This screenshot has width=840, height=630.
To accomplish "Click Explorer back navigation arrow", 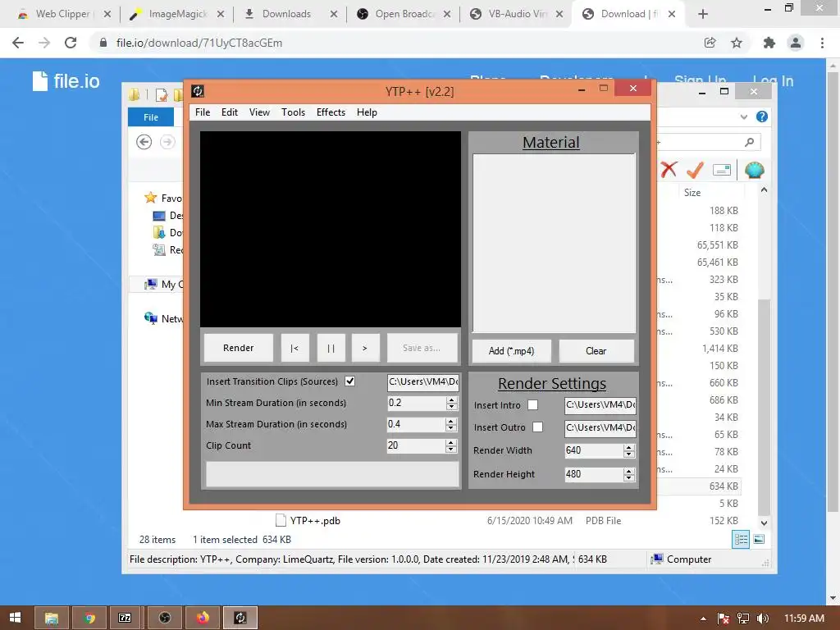I will pyautogui.click(x=144, y=142).
